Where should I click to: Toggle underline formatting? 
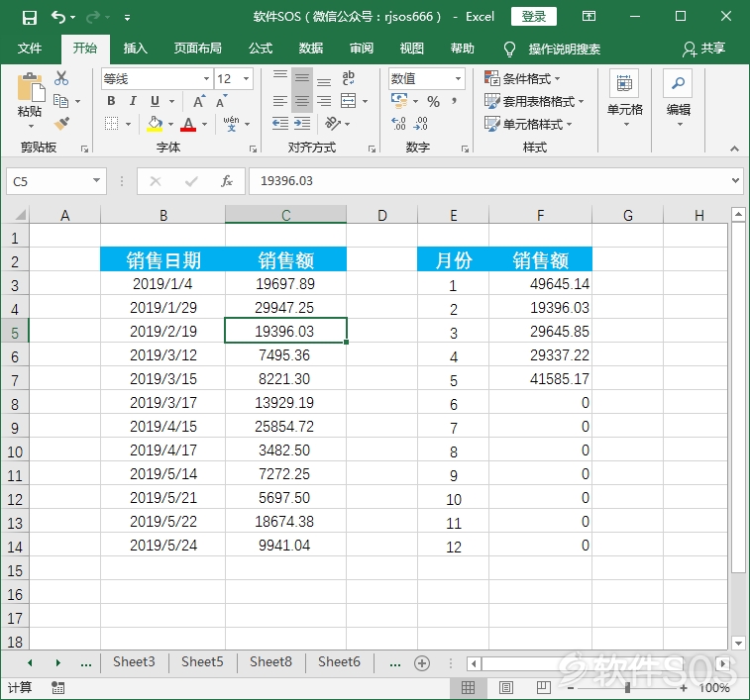point(155,101)
